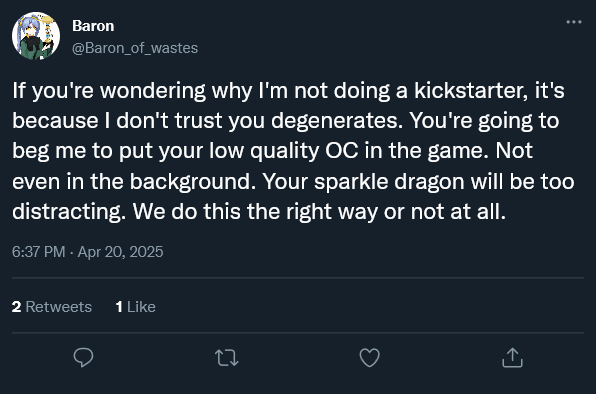Click the word distracting in tweet
The image size is (596, 394).
pyautogui.click(x=69, y=212)
